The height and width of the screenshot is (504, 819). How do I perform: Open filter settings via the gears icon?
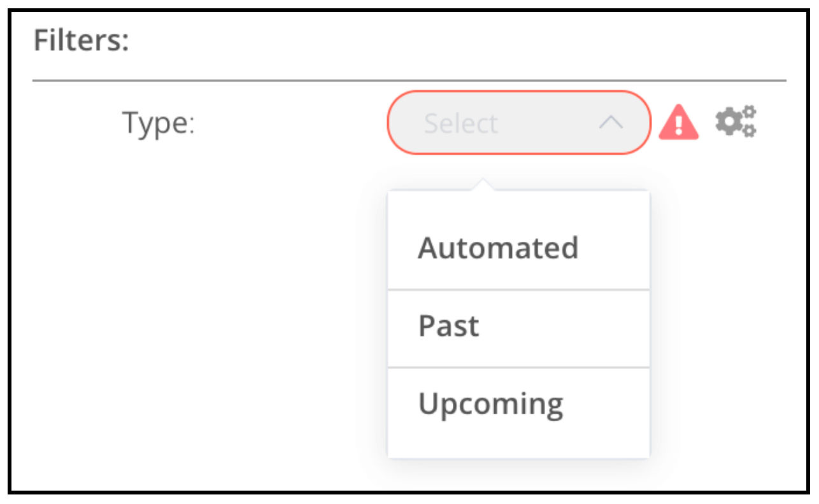[x=736, y=122]
